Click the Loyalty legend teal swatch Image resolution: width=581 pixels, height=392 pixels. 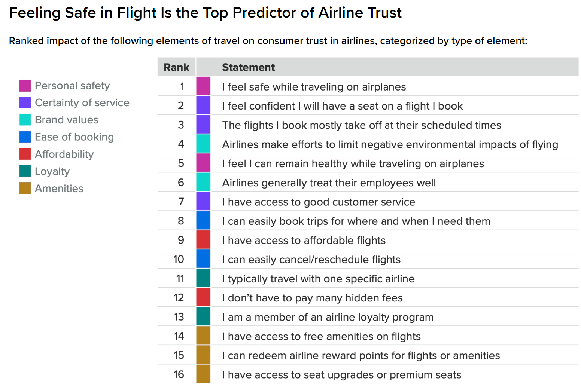click(x=25, y=171)
